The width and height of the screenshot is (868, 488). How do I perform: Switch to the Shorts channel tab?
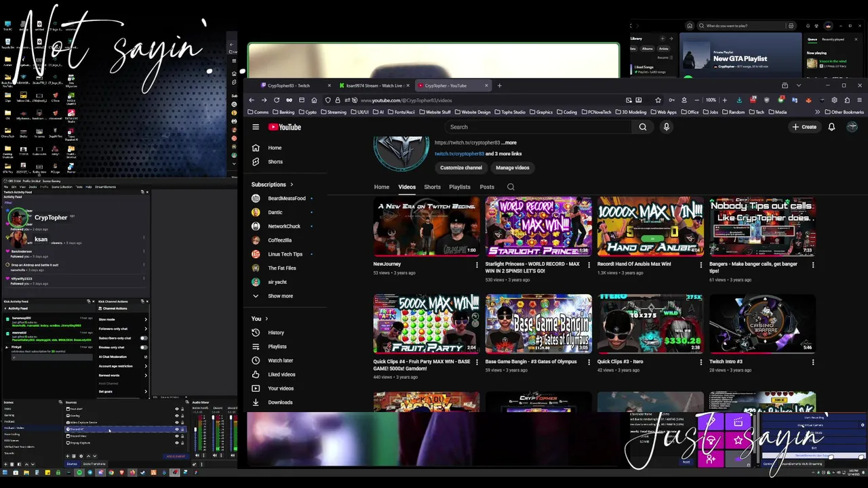(432, 187)
